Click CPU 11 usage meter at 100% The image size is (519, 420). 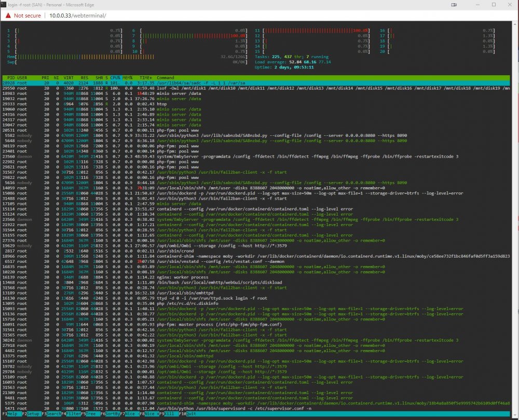(x=312, y=31)
